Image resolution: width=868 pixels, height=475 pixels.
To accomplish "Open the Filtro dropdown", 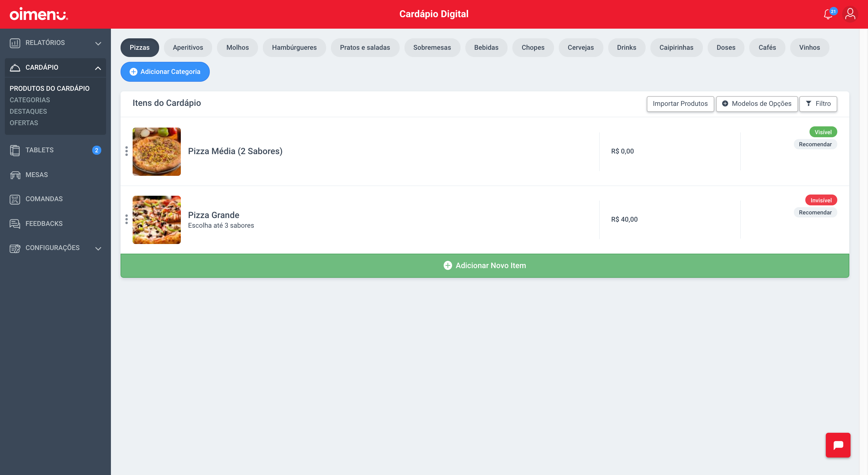I will point(818,103).
